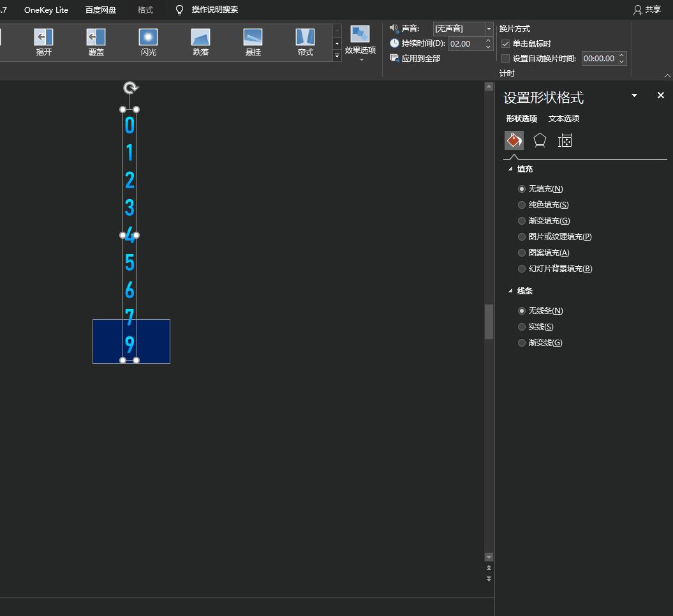Screen dimensions: 673x616
Task: Open the Size & Properties icon tab
Action: (565, 140)
